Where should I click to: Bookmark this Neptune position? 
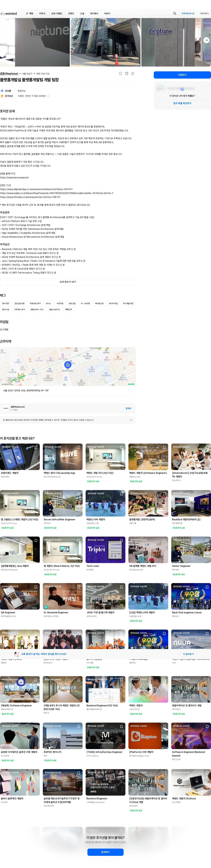coord(121,73)
